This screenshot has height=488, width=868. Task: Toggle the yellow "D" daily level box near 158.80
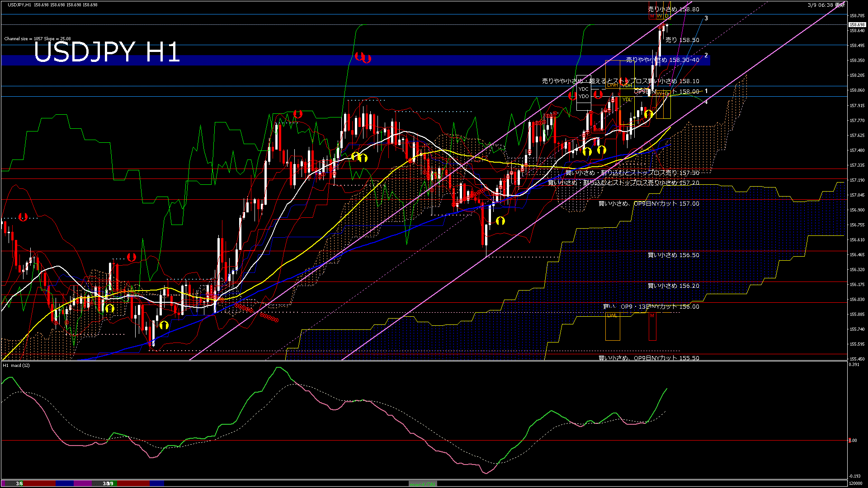666,16
